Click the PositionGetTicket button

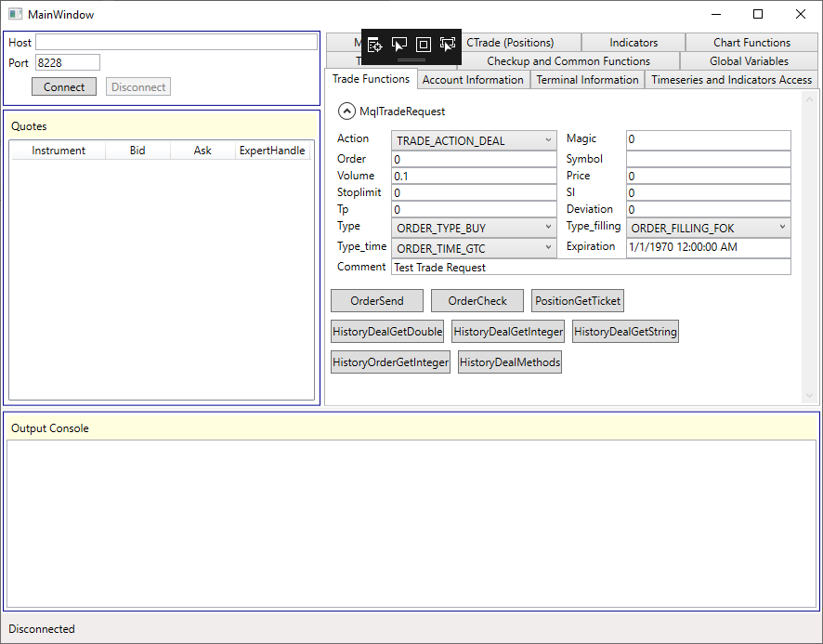pyautogui.click(x=578, y=301)
